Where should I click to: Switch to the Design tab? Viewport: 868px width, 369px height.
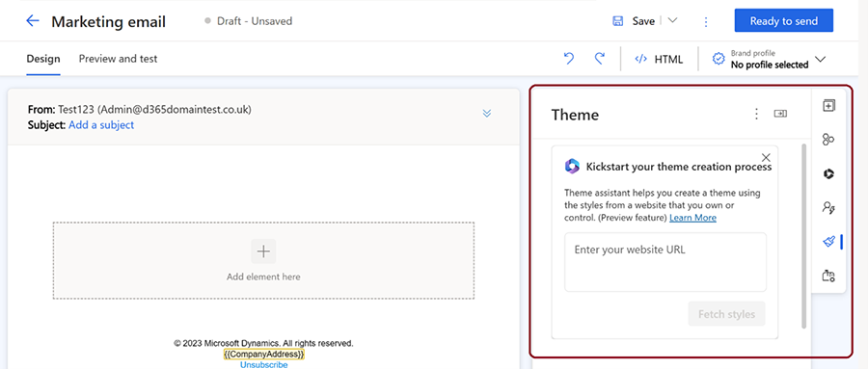click(x=43, y=59)
